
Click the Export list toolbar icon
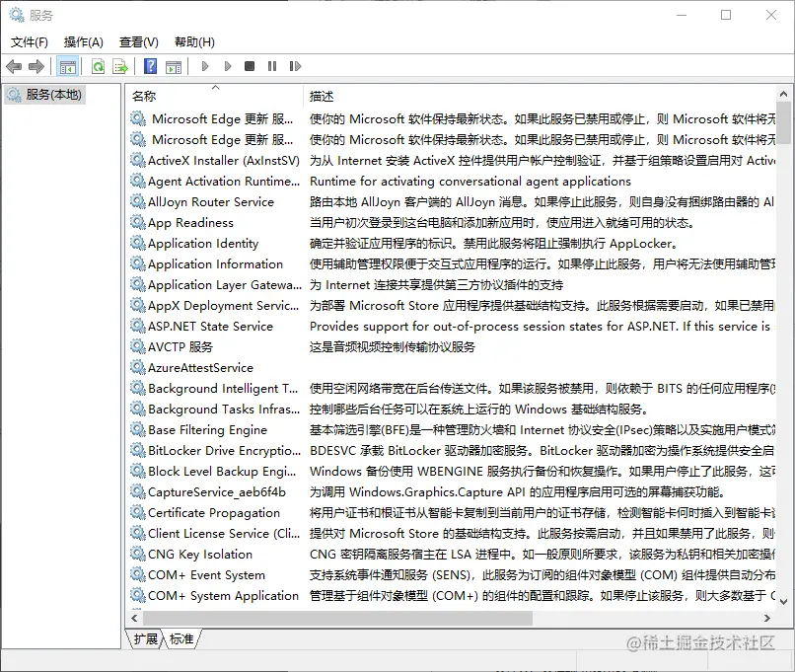pos(120,66)
